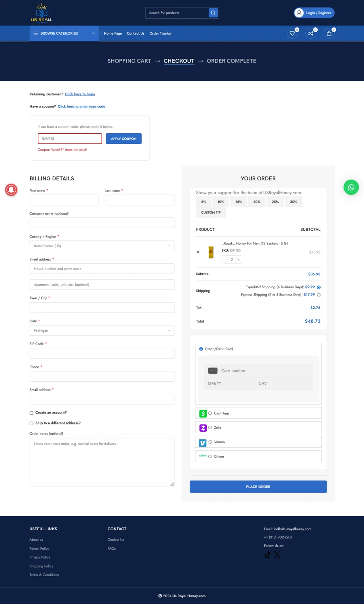Check Ship to a different address
Image resolution: width=364 pixels, height=604 pixels.
point(31,423)
